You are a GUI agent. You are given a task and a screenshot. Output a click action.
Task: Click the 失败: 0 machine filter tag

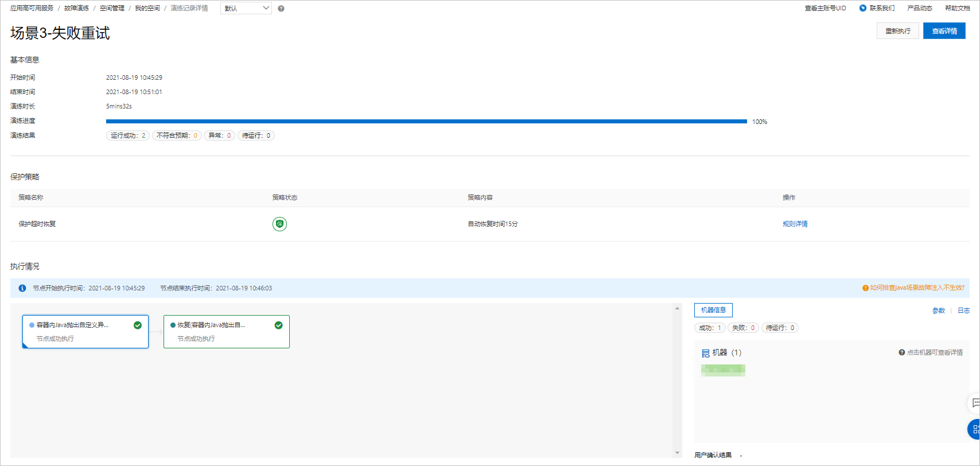point(743,328)
